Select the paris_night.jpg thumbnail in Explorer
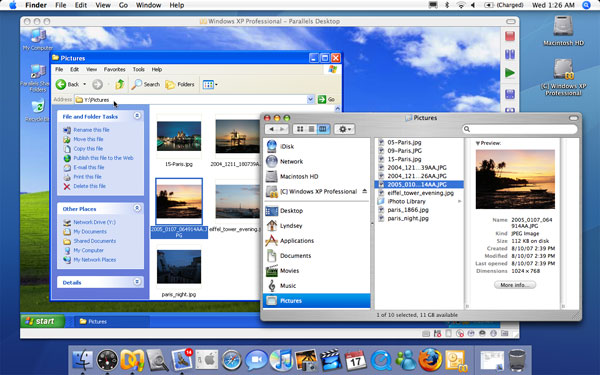 (x=179, y=267)
